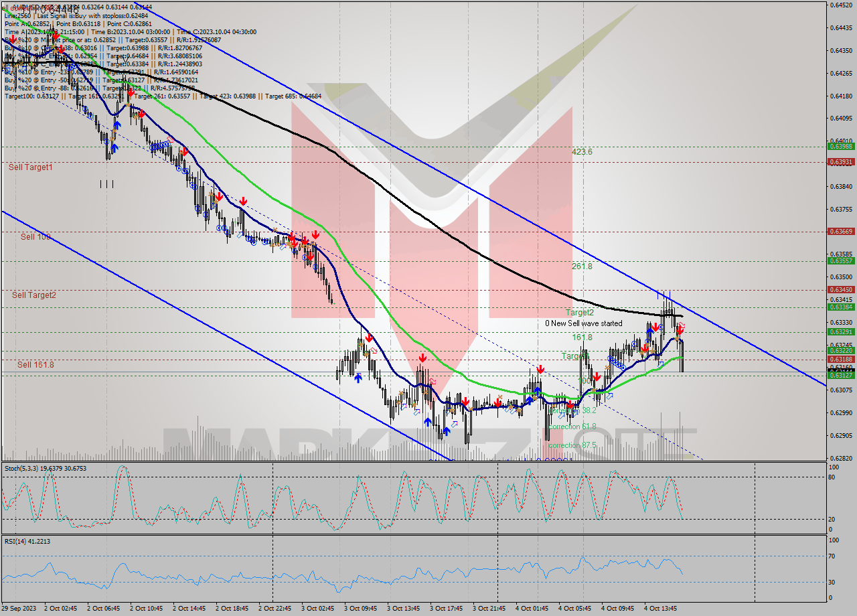Click the Stochastic 80 level value
The image size is (857, 616).
click(x=831, y=477)
